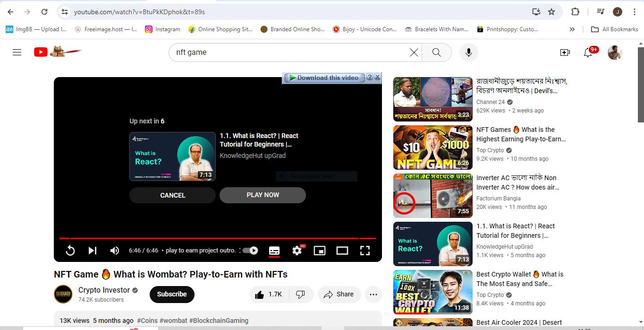Open Channel 24 video thumbnail 3:23
This screenshot has height=330, width=644.
tap(433, 99)
